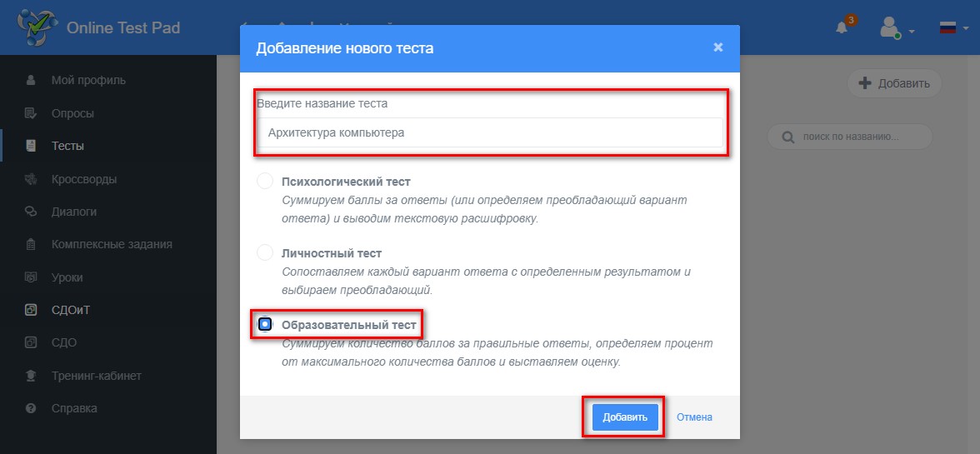Select the Психологический тест radio button
The height and width of the screenshot is (454, 980).
point(265,182)
